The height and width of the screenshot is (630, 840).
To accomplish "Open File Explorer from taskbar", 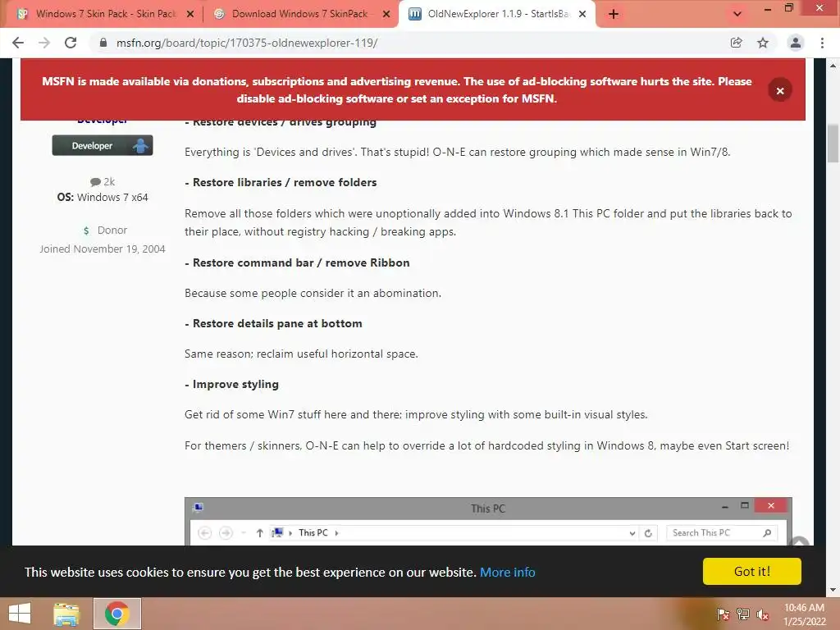I will pos(66,614).
